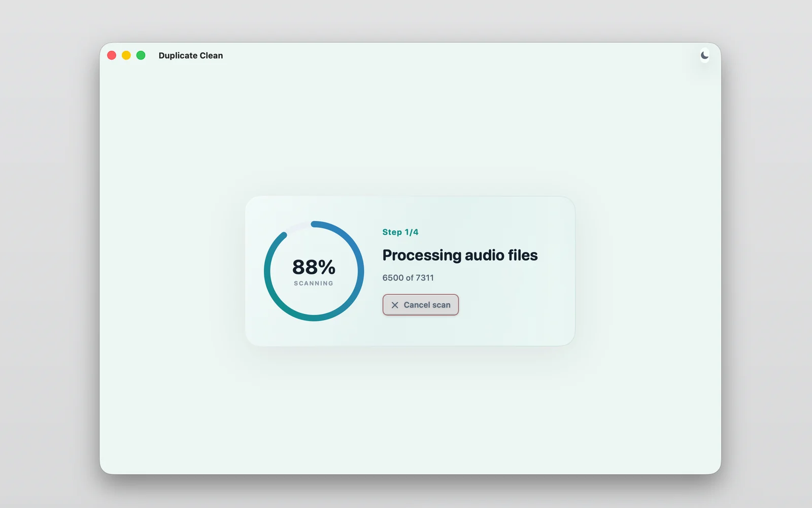The image size is (812, 508).
Task: Click the 88% percentage readout
Action: (314, 267)
